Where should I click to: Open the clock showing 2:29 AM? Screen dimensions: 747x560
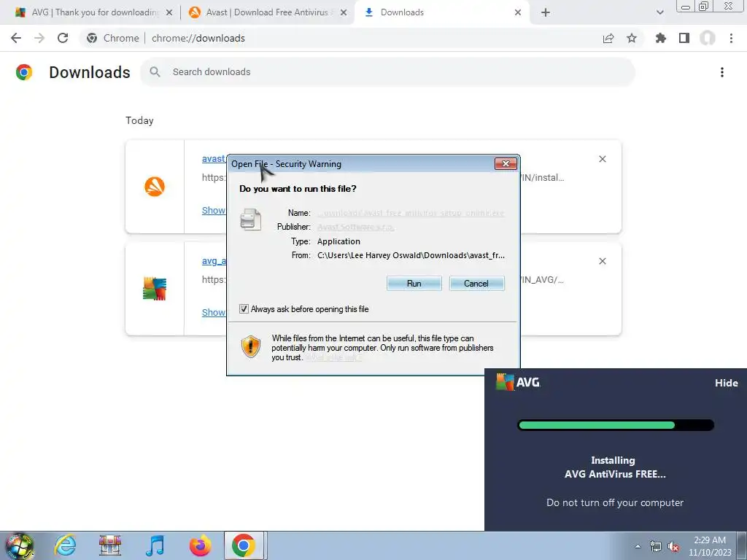click(710, 546)
